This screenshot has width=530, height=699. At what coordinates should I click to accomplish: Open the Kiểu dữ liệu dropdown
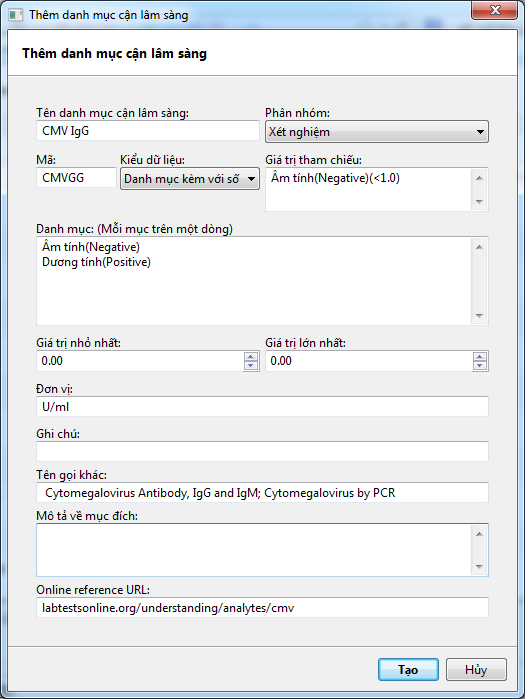[x=190, y=179]
